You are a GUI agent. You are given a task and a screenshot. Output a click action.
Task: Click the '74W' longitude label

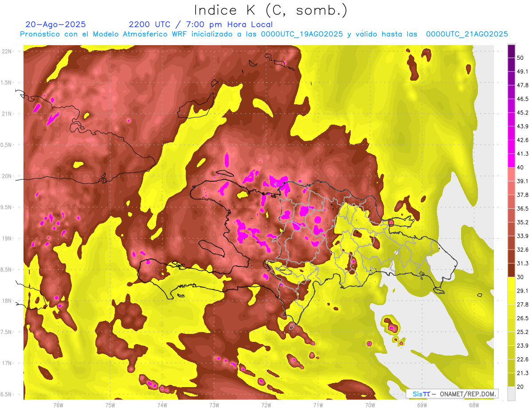coord(162,405)
